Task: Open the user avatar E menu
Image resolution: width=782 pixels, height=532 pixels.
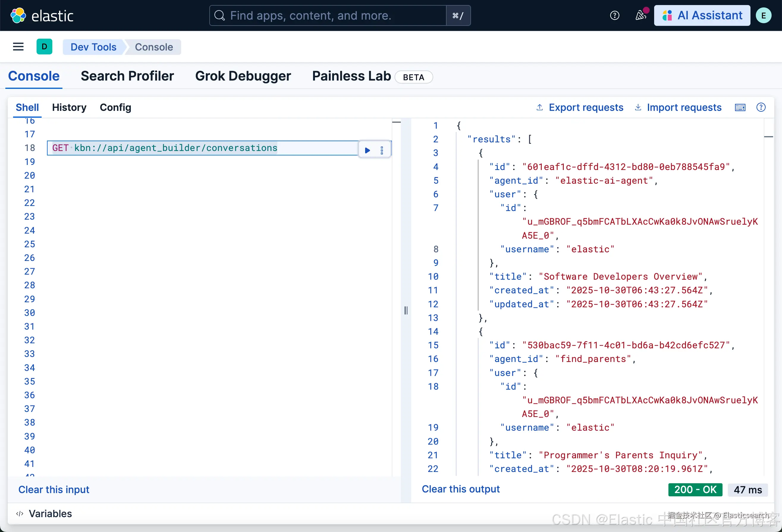Action: [764, 15]
